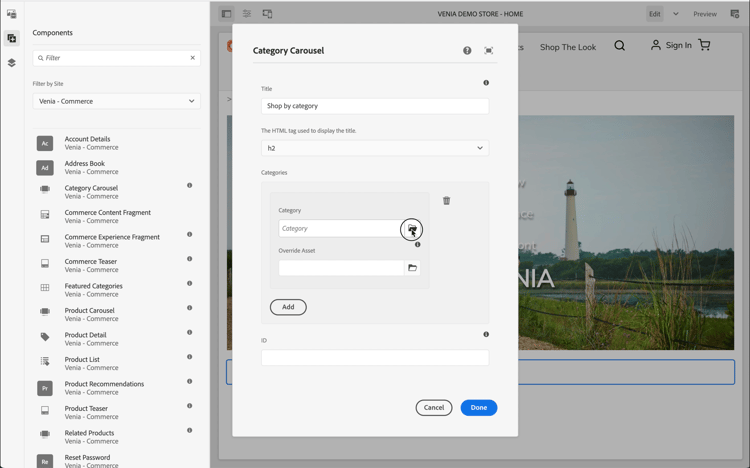
Task: Open Shop The Look navigation item
Action: pos(568,47)
